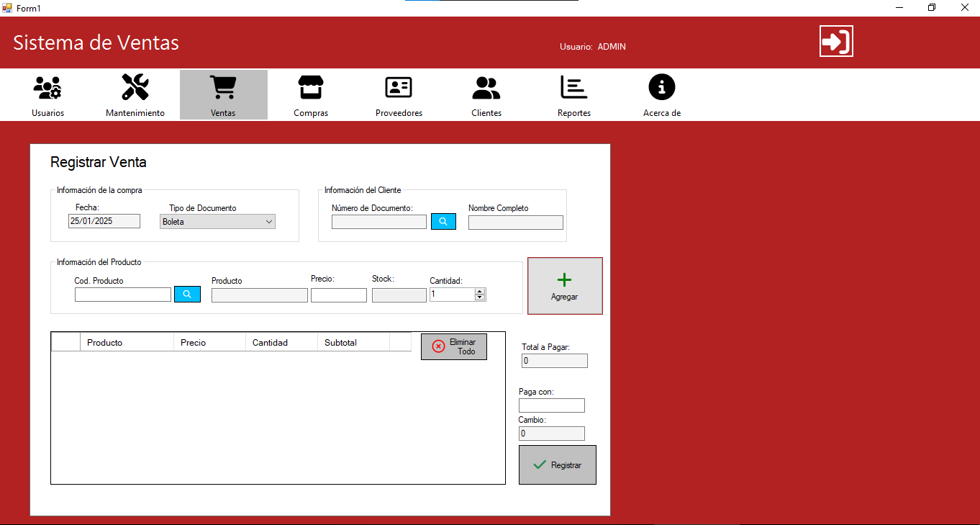Click the Eliminar Todo button
This screenshot has width=980, height=525.
[454, 346]
